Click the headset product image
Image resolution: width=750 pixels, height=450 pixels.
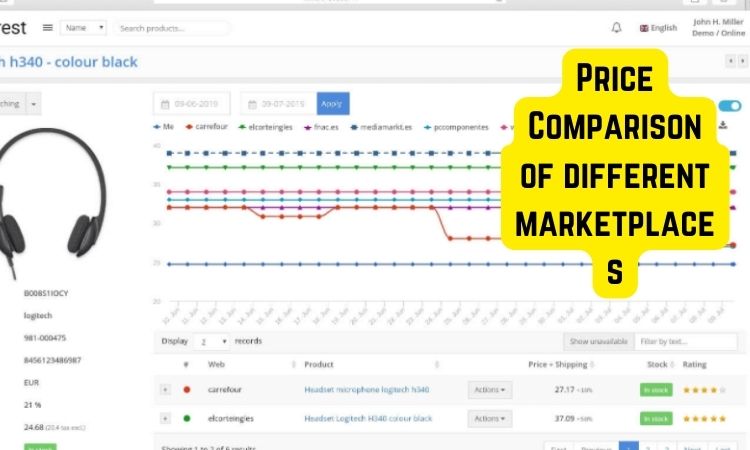(x=53, y=204)
